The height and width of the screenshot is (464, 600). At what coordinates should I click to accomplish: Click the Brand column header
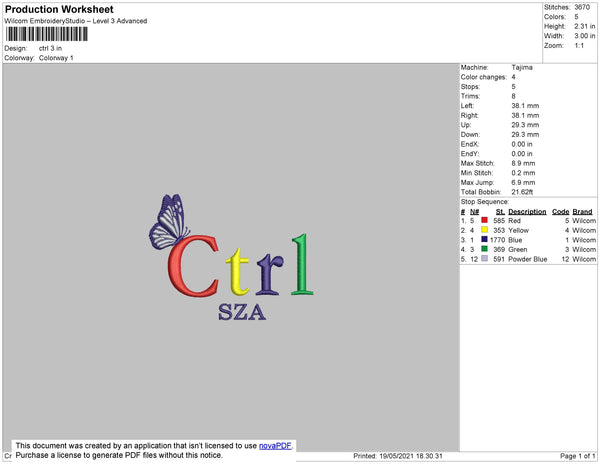point(582,212)
